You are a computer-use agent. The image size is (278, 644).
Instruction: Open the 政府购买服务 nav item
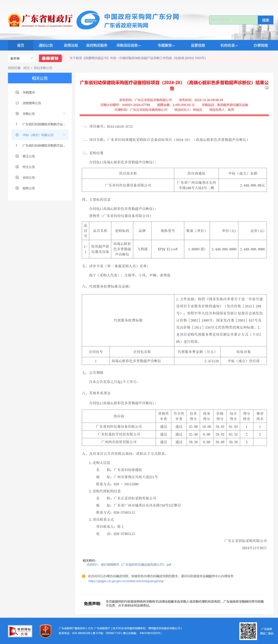pyautogui.click(x=97, y=45)
